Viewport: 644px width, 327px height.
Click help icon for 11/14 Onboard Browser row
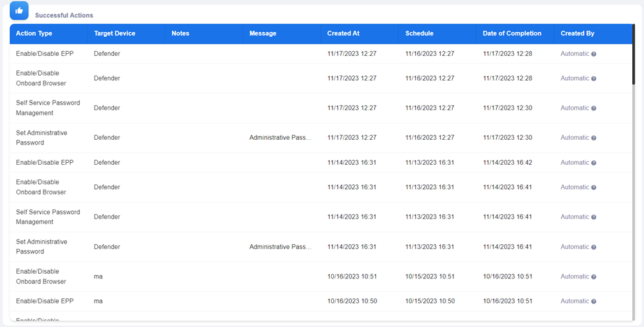coord(593,188)
